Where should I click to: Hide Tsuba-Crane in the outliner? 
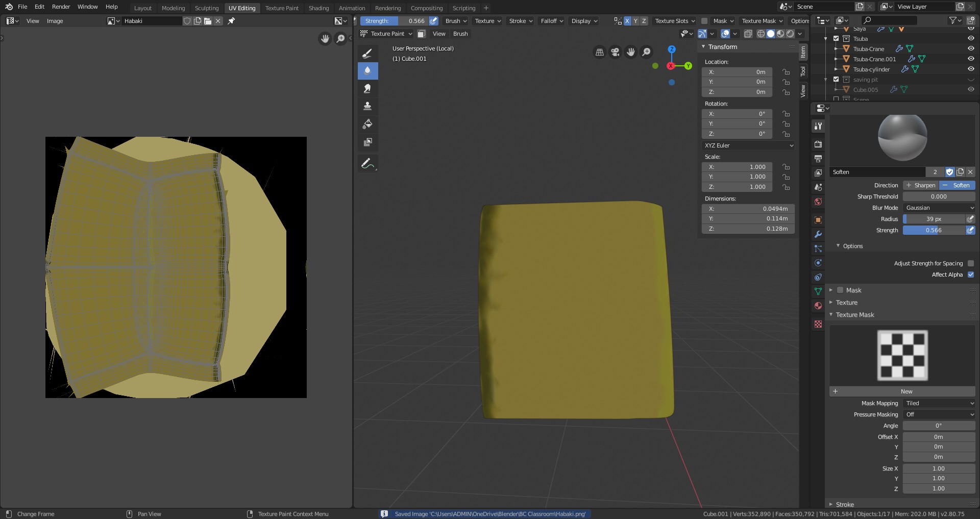[971, 48]
